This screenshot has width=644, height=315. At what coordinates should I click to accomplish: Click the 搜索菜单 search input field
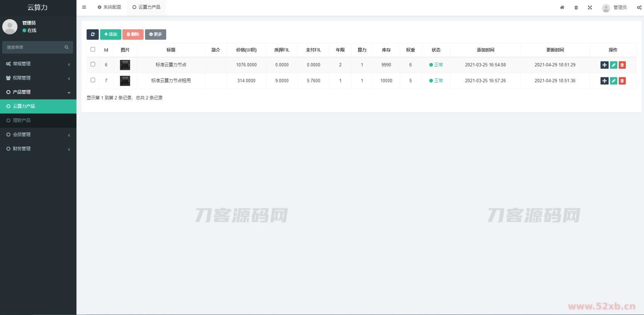click(34, 47)
